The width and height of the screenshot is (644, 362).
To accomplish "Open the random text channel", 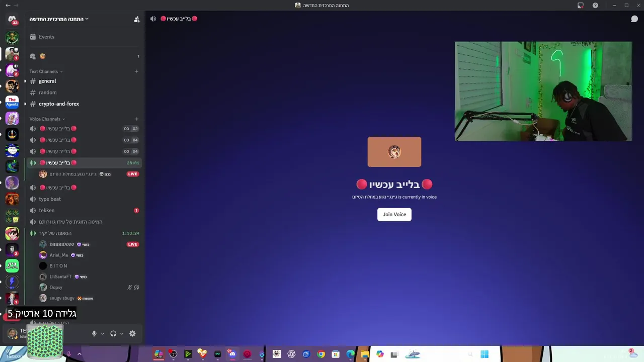I will click(84, 93).
